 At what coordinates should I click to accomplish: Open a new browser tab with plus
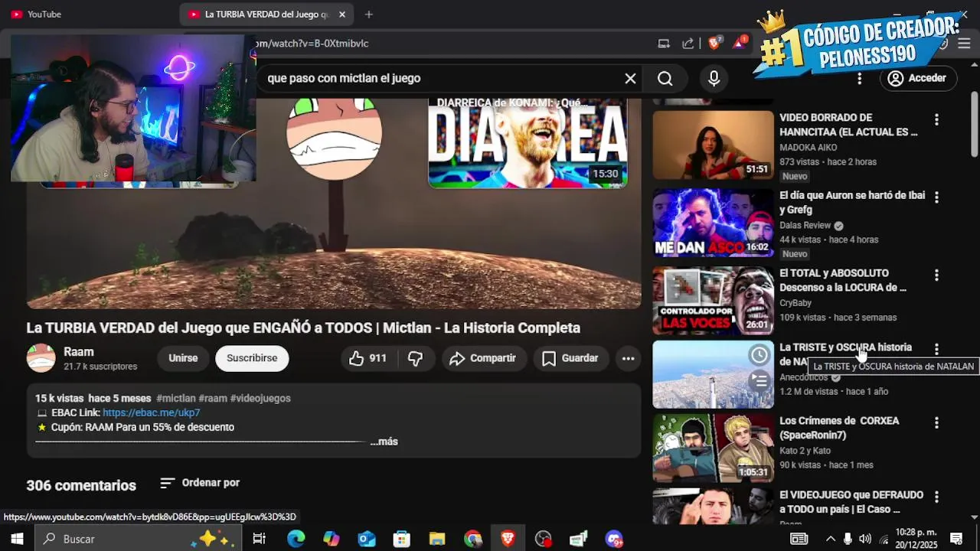pyautogui.click(x=369, y=15)
